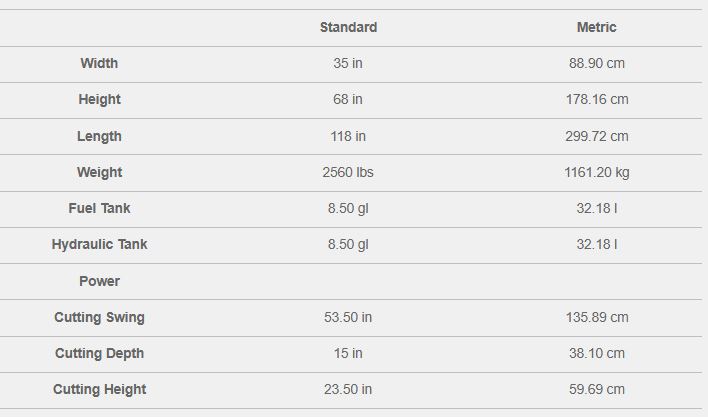This screenshot has height=417, width=708.
Task: Select the Fuel Tank 32.18 l value
Action: tap(597, 208)
